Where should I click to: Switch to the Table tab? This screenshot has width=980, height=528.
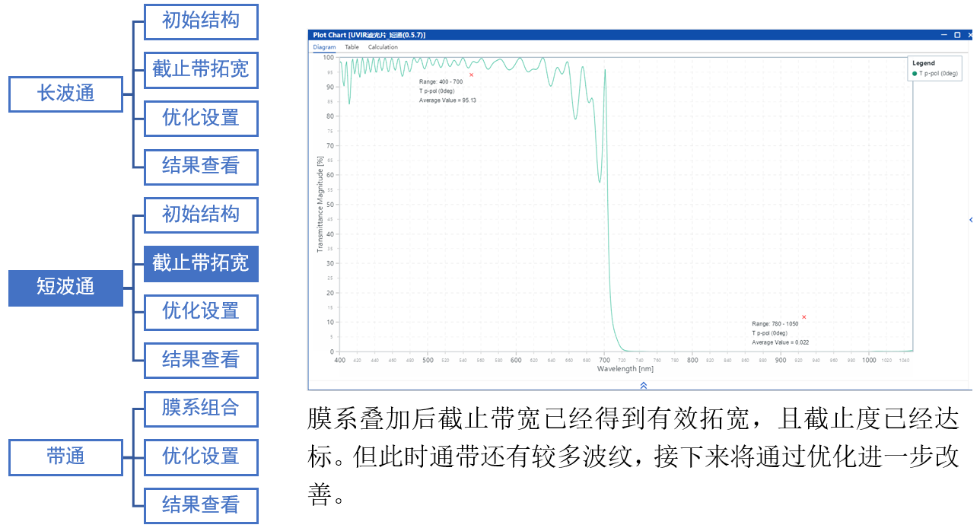[352, 47]
